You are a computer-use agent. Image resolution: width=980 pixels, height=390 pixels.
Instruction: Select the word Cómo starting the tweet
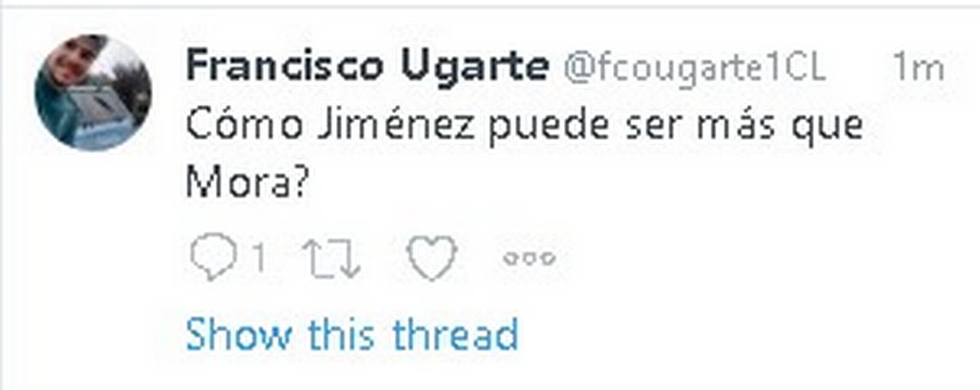point(244,127)
